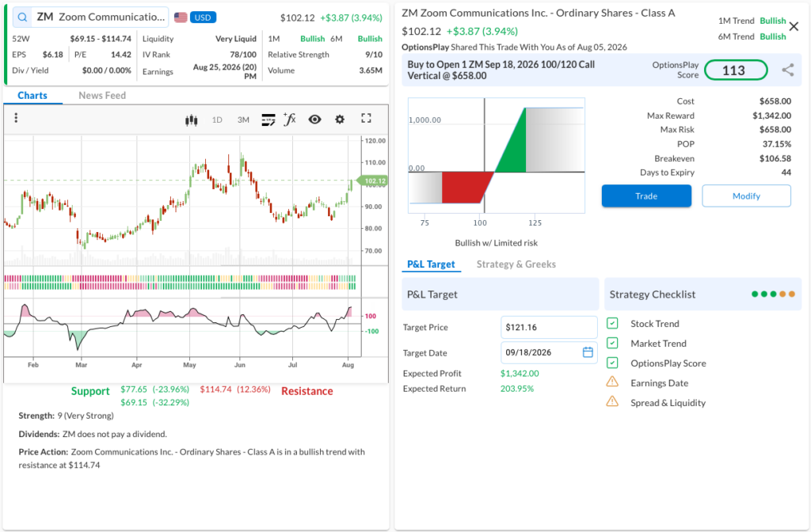Open the 1D interval dropdown
This screenshot has height=532, width=811.
pos(217,120)
